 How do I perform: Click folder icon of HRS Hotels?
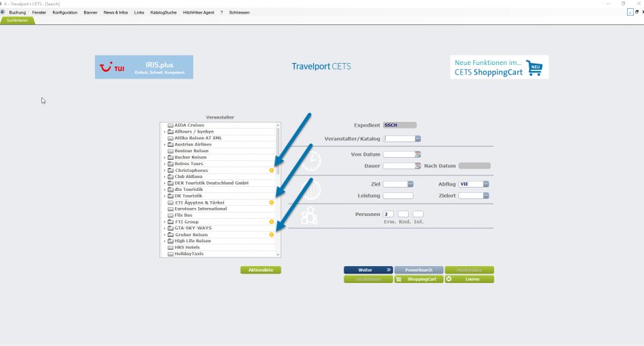tap(170, 248)
